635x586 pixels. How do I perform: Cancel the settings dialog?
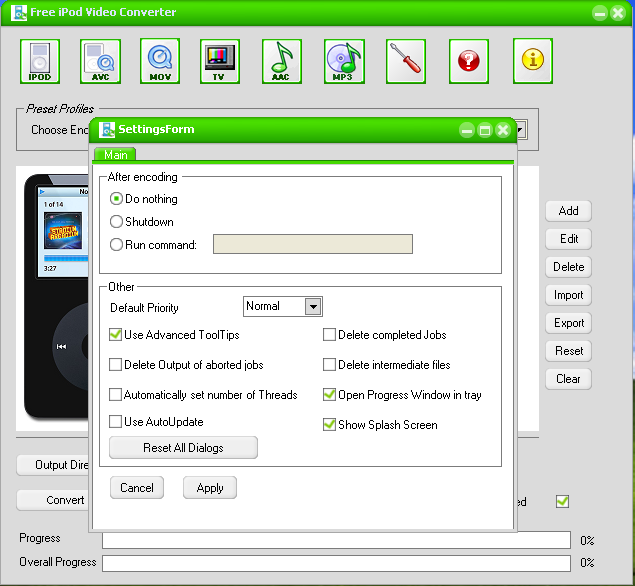(x=137, y=488)
